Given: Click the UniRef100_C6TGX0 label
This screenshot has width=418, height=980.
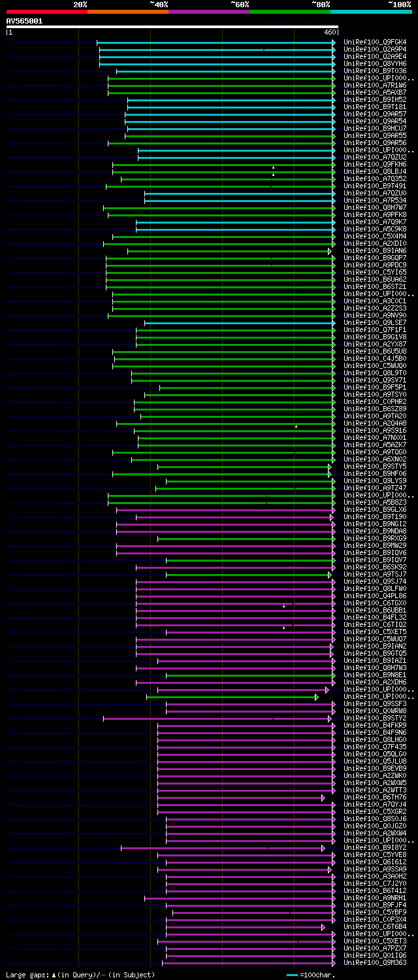Looking at the screenshot, I should (375, 603).
